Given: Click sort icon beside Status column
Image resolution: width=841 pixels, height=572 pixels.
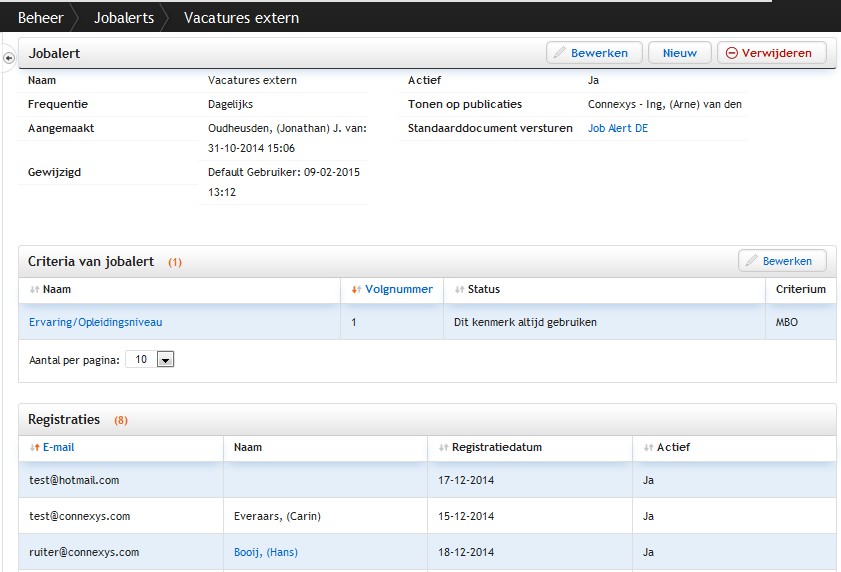Looking at the screenshot, I should (460, 290).
